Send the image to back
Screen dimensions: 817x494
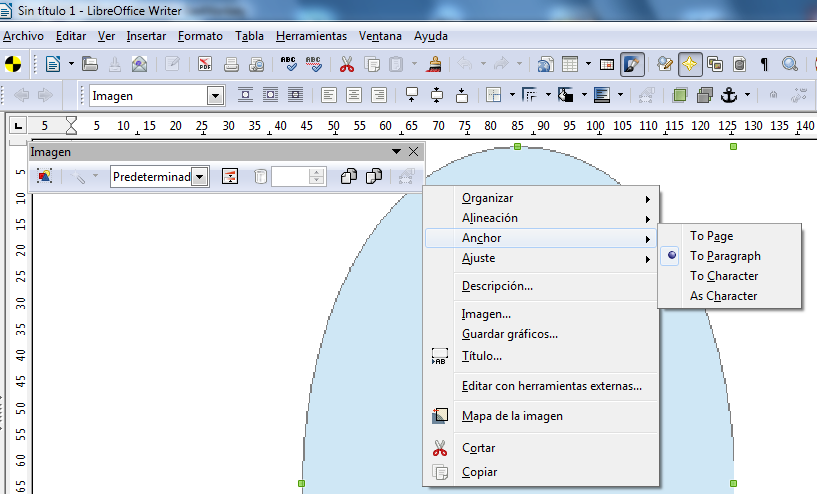704,95
